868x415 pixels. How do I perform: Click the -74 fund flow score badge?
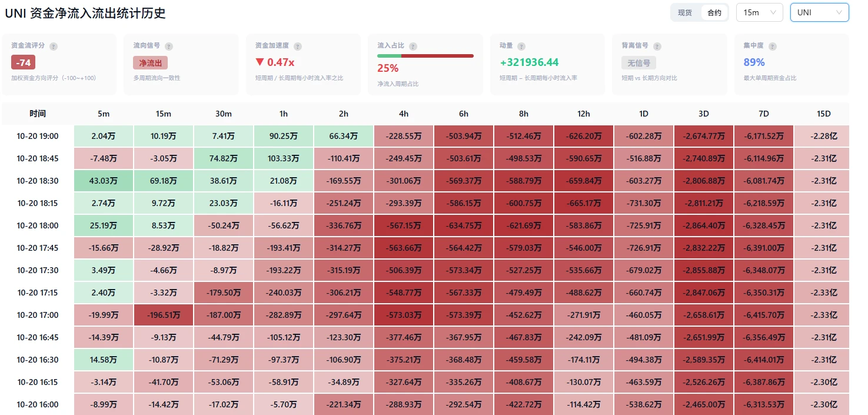click(24, 63)
